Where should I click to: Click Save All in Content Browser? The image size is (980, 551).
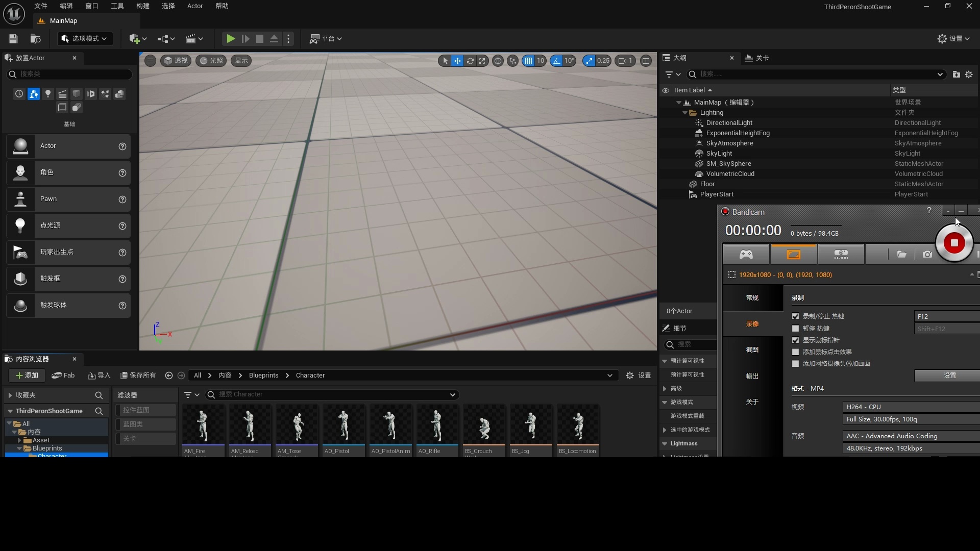[x=138, y=375]
